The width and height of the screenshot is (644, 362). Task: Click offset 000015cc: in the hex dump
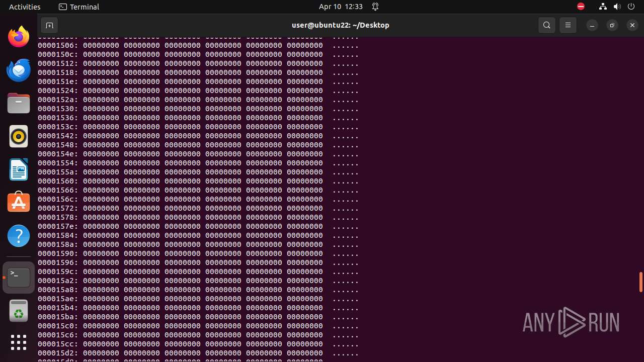tap(58, 344)
